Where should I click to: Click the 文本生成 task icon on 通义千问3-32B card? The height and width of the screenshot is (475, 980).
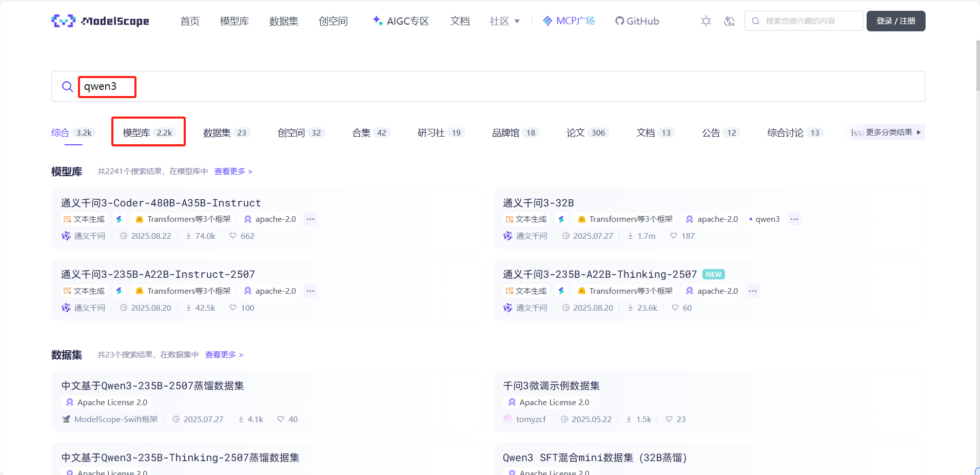pyautogui.click(x=510, y=219)
